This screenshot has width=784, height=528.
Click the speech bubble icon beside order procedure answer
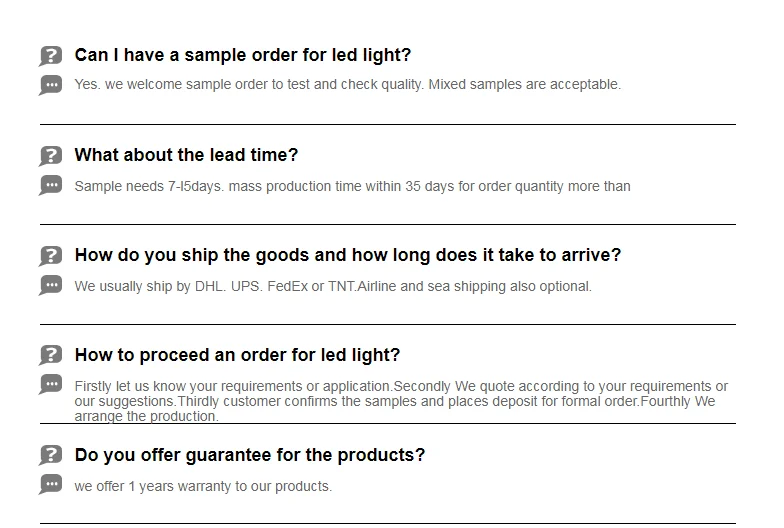51,385
